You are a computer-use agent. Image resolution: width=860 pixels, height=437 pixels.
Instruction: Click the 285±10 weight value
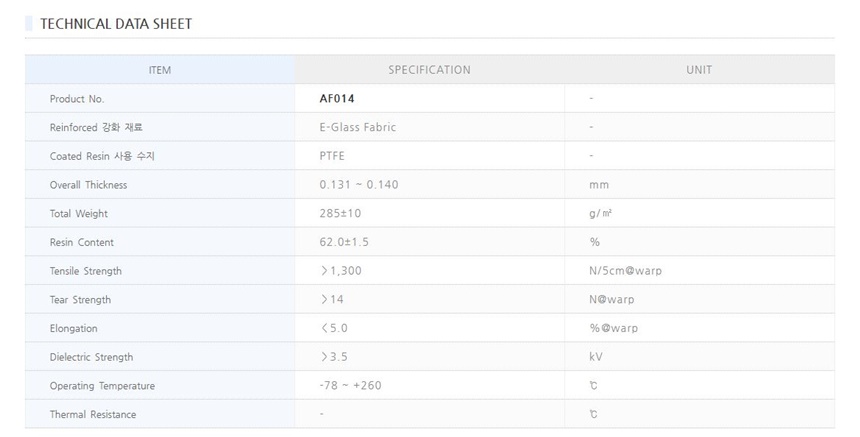[343, 214]
